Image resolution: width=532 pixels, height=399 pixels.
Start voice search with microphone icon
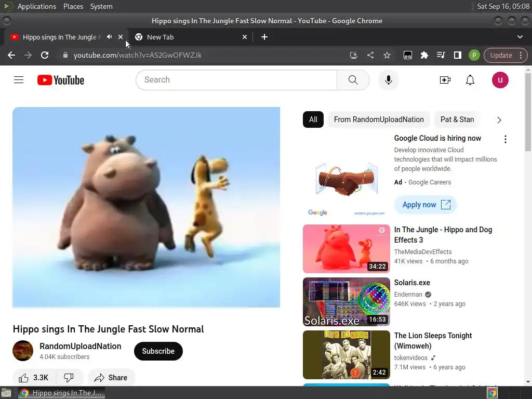pos(389,80)
